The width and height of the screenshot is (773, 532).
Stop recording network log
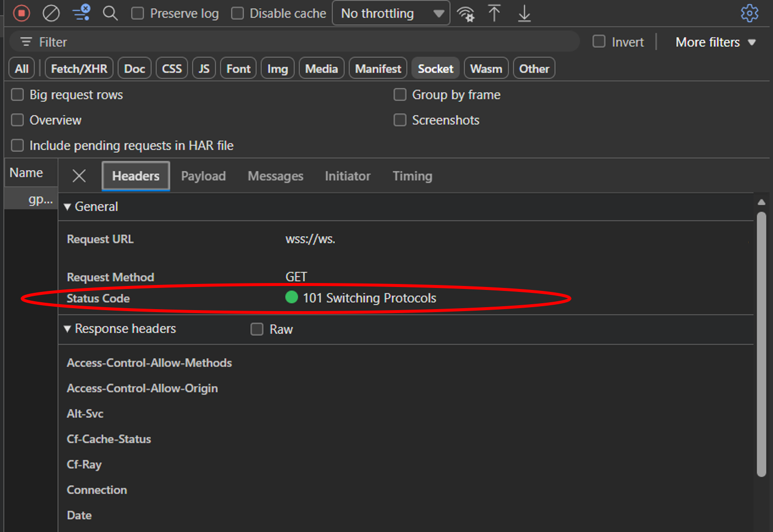[x=21, y=13]
